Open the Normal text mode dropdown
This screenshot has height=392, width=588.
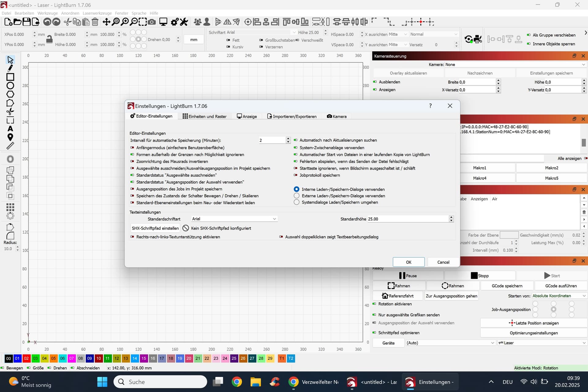click(434, 34)
